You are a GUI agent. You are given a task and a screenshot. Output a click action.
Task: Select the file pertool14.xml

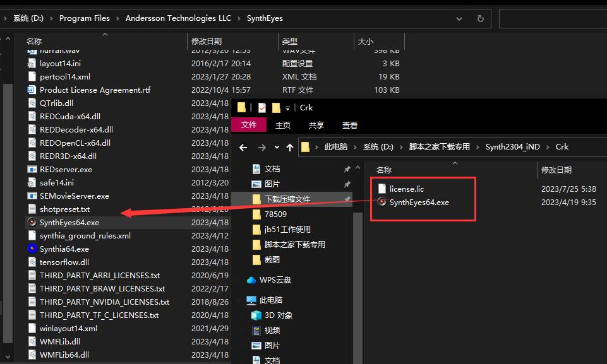[x=64, y=76]
